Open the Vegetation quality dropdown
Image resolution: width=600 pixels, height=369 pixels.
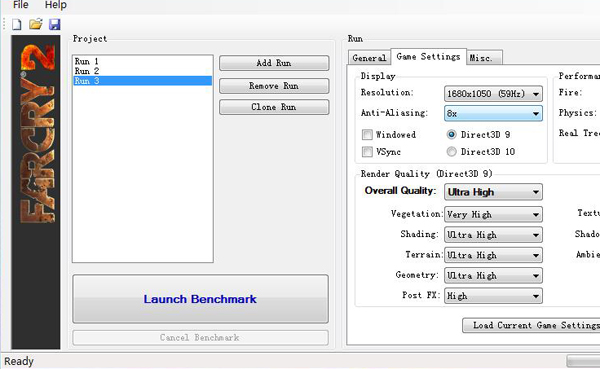[493, 214]
